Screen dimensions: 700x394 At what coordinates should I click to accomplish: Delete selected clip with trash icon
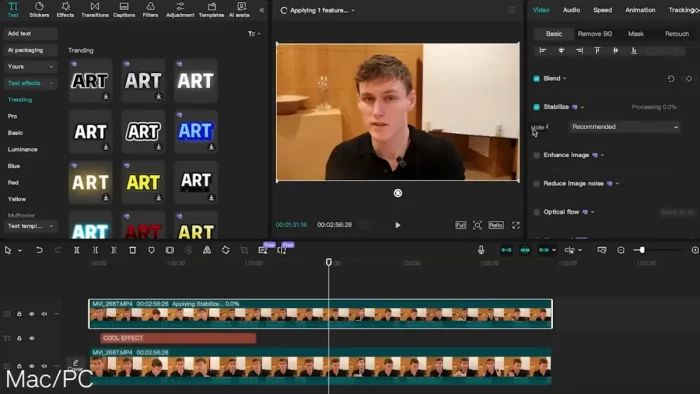point(133,250)
